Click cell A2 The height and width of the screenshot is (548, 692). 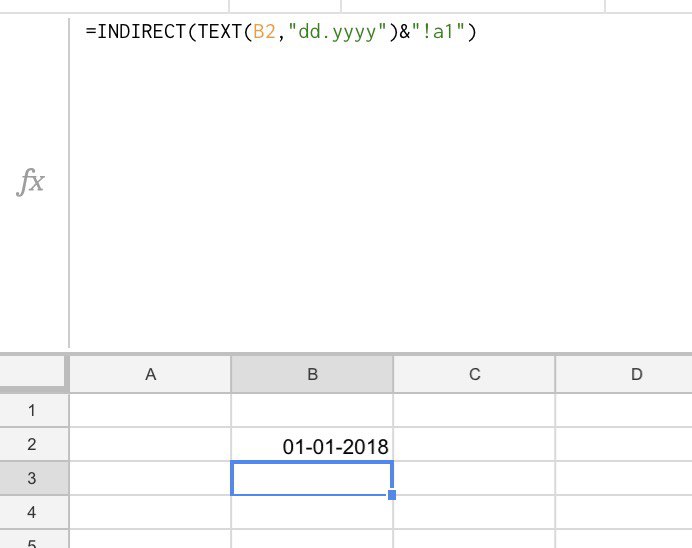coord(150,444)
